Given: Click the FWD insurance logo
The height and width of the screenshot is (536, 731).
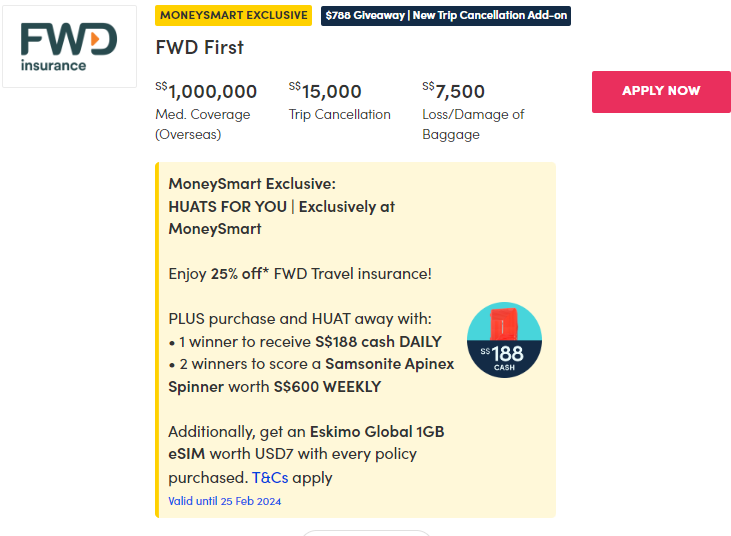Looking at the screenshot, I should coord(69,47).
